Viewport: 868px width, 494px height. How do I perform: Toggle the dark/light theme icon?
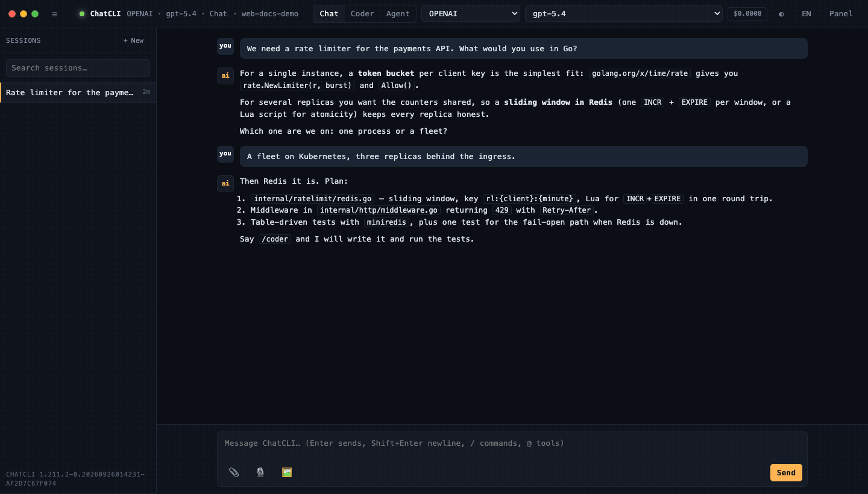click(x=781, y=14)
